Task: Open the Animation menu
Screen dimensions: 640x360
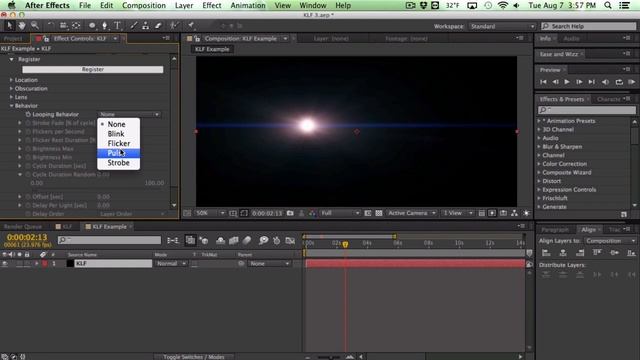Action: coord(248,5)
